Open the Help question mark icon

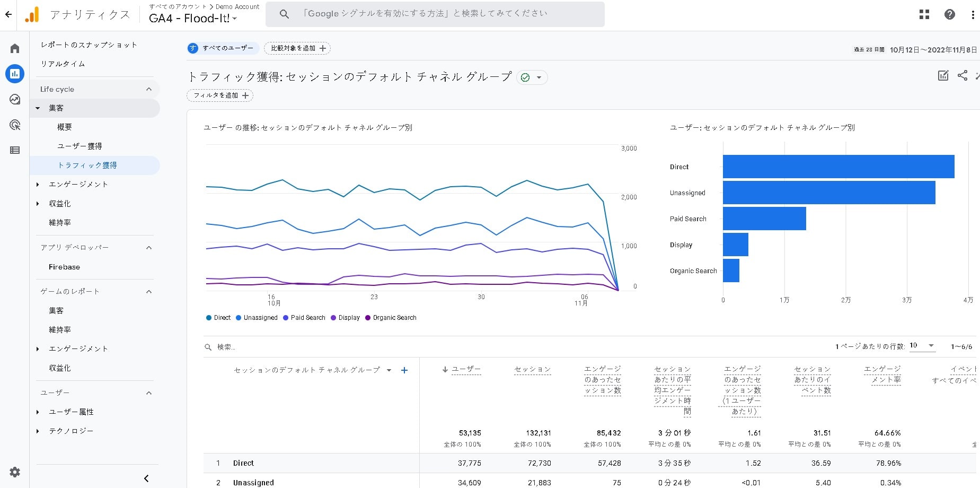coord(950,14)
